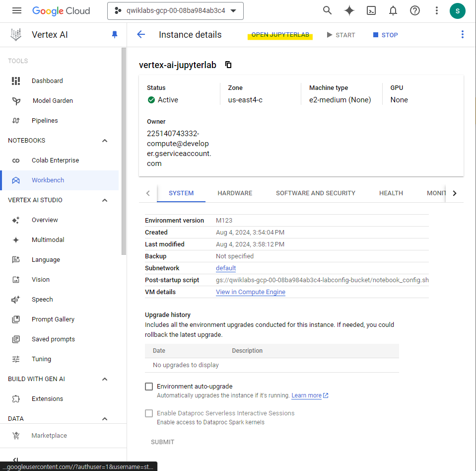Open Multimodal in the sidebar

point(60,240)
